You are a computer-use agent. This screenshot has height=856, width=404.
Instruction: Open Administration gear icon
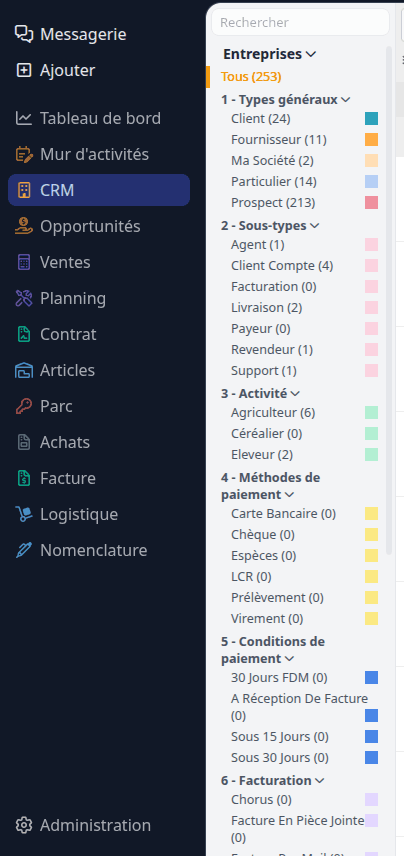tap(24, 825)
